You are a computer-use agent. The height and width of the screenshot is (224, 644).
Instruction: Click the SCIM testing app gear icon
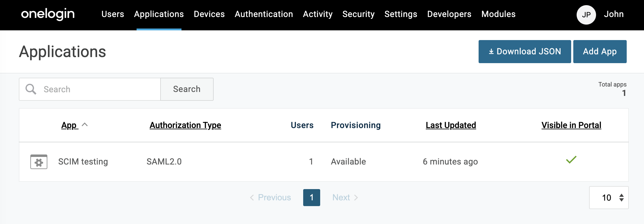click(x=39, y=162)
